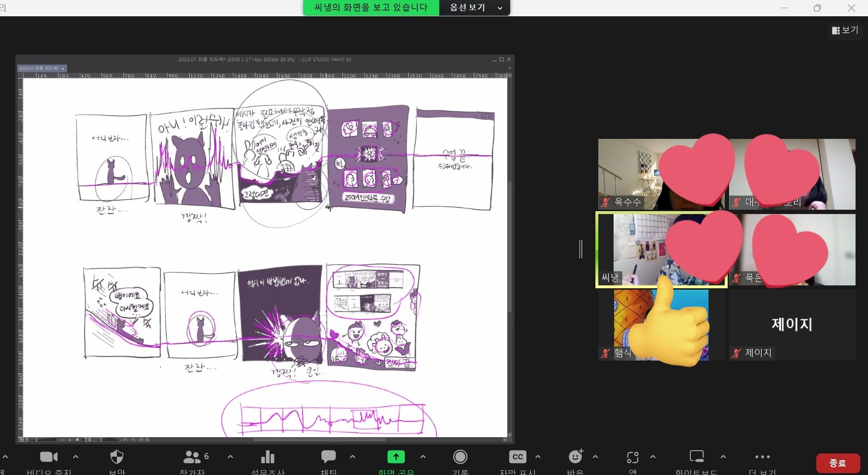Screen dimensions: 868x475
Task: Expand the caret next to Participants
Action: [x=230, y=457]
